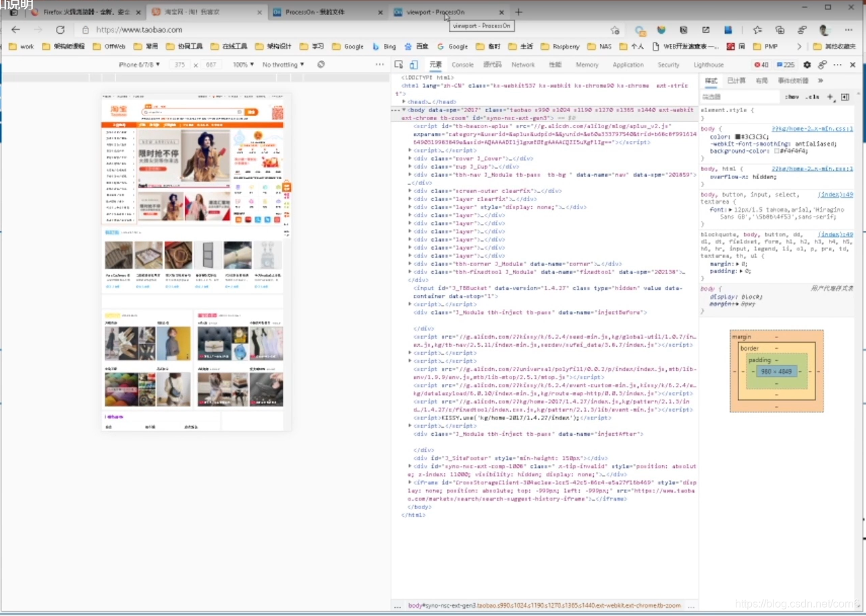Switch to the viewport - ProcessOn tab
The height and width of the screenshot is (616, 866).
click(x=449, y=12)
